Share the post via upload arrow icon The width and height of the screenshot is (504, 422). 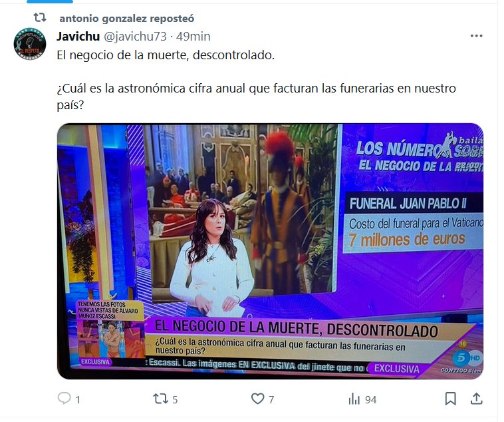click(476, 399)
